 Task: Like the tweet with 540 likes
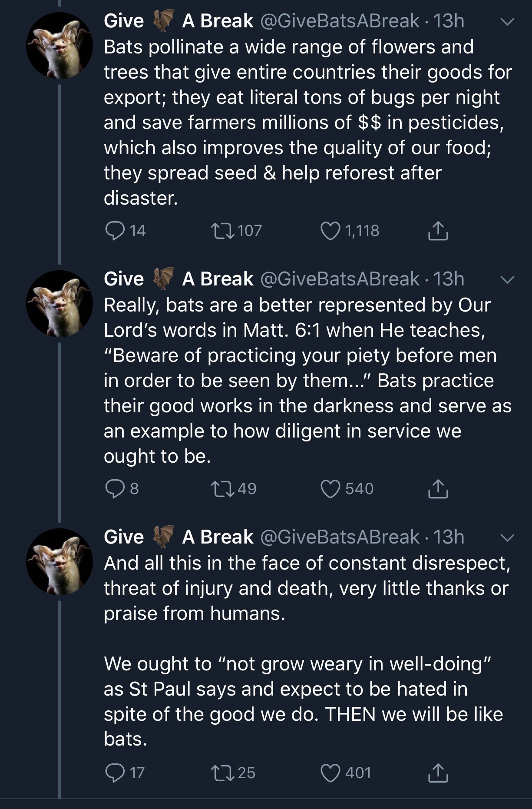point(330,489)
